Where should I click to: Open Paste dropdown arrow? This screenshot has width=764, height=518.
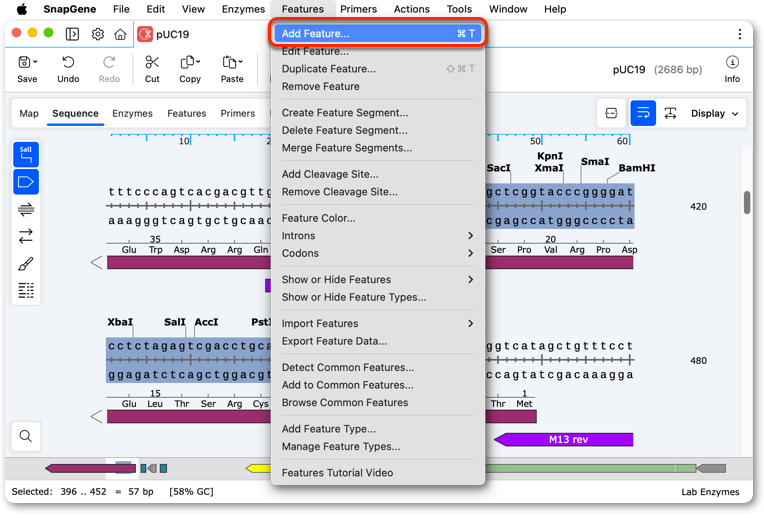pos(240,62)
